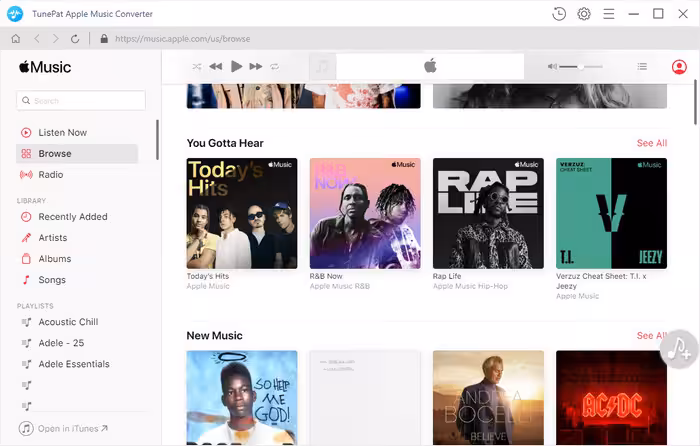The height and width of the screenshot is (446, 700).
Task: Select Browse in sidebar
Action: coord(77,154)
